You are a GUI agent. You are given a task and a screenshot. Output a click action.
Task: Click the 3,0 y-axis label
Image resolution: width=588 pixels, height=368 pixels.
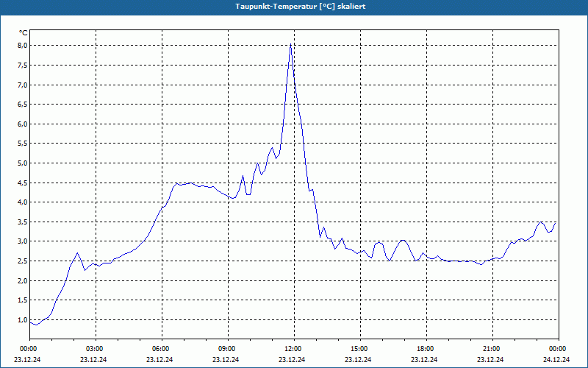(x=23, y=241)
